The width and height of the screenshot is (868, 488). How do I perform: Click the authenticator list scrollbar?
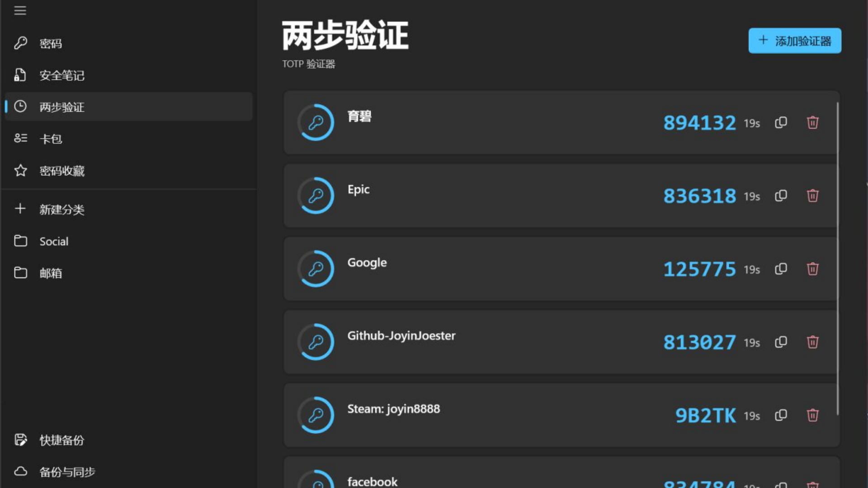pyautogui.click(x=838, y=258)
